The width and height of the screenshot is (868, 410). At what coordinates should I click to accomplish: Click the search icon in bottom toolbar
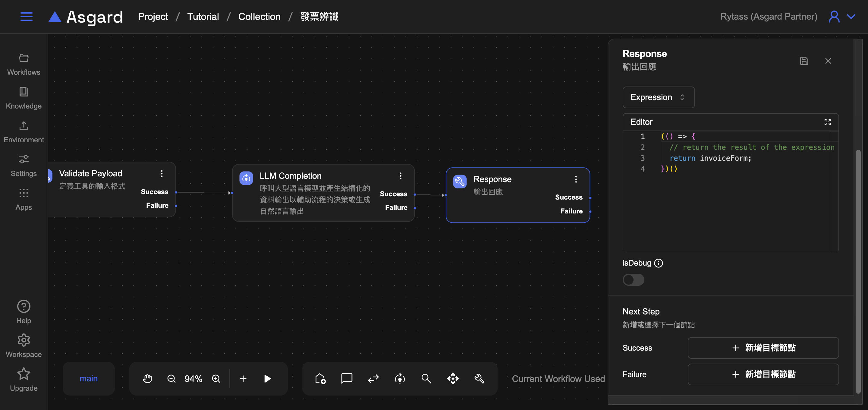426,379
